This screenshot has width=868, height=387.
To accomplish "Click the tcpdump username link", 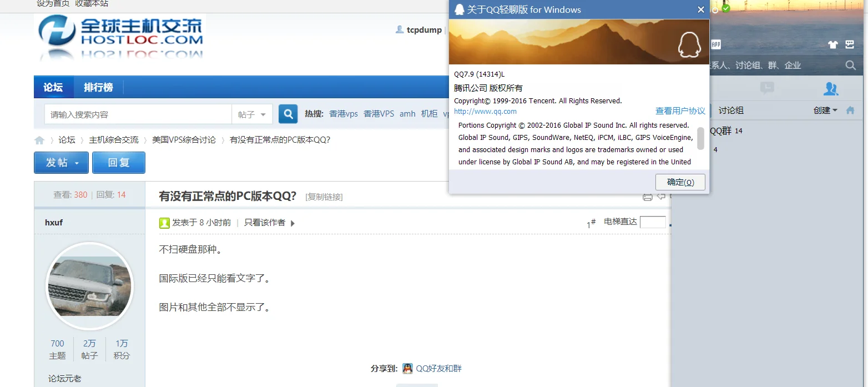I will (424, 30).
